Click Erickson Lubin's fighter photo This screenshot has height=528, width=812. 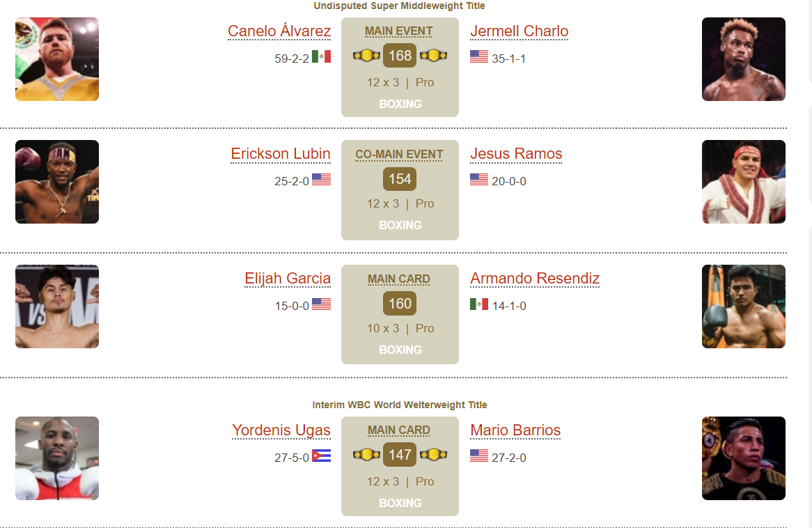click(57, 182)
